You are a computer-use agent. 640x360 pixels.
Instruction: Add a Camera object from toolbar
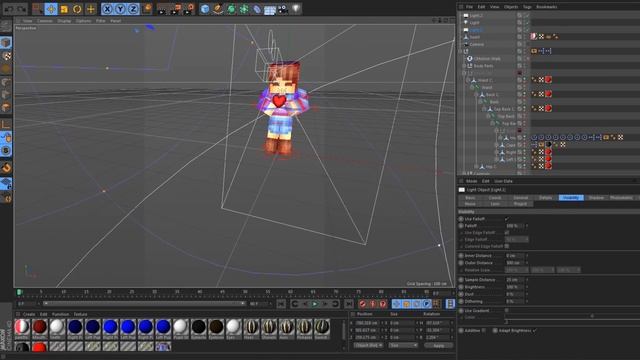[x=283, y=9]
